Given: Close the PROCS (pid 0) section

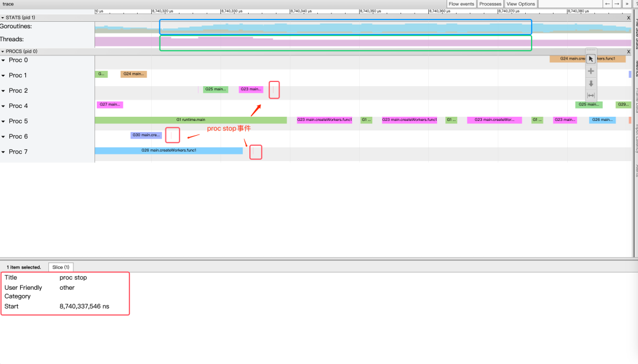Looking at the screenshot, I should [629, 51].
